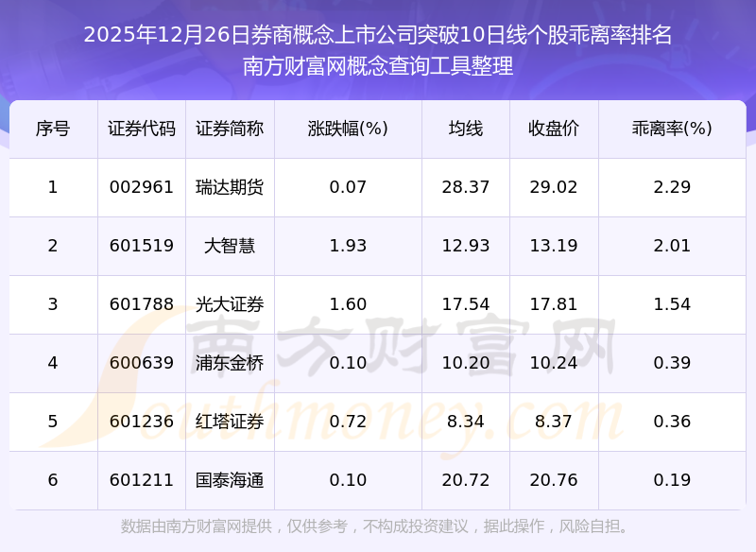This screenshot has height=552, width=756.
Task: Click moving average value 17.54
Action: (466, 304)
